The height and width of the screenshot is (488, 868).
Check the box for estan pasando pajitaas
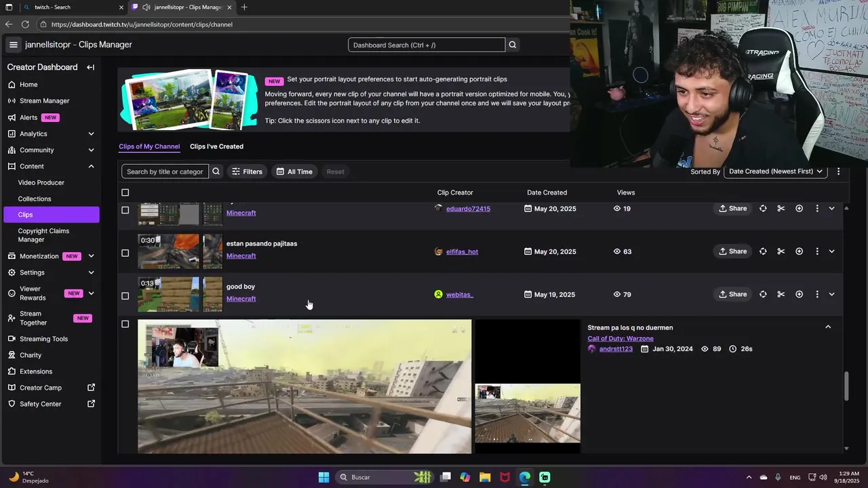coord(125,253)
